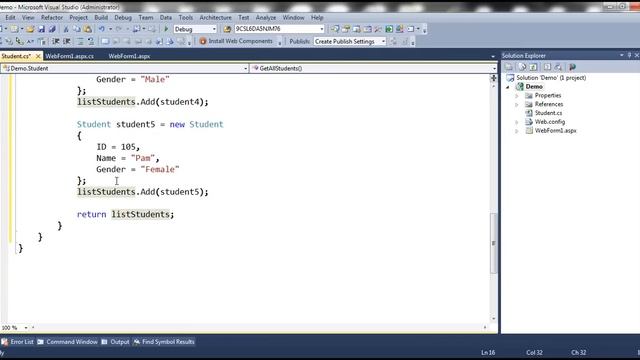Click the ASP.NET Configuration icon in Solution Explorer
640x360 pixels.
click(572, 67)
